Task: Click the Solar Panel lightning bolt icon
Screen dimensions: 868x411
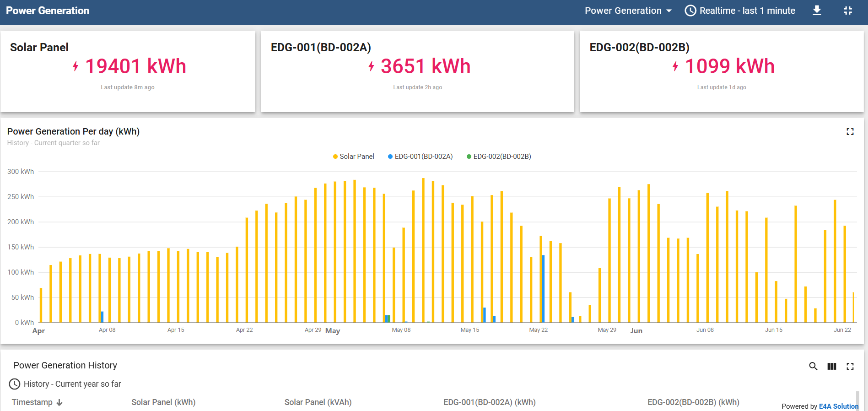Action: (x=75, y=66)
